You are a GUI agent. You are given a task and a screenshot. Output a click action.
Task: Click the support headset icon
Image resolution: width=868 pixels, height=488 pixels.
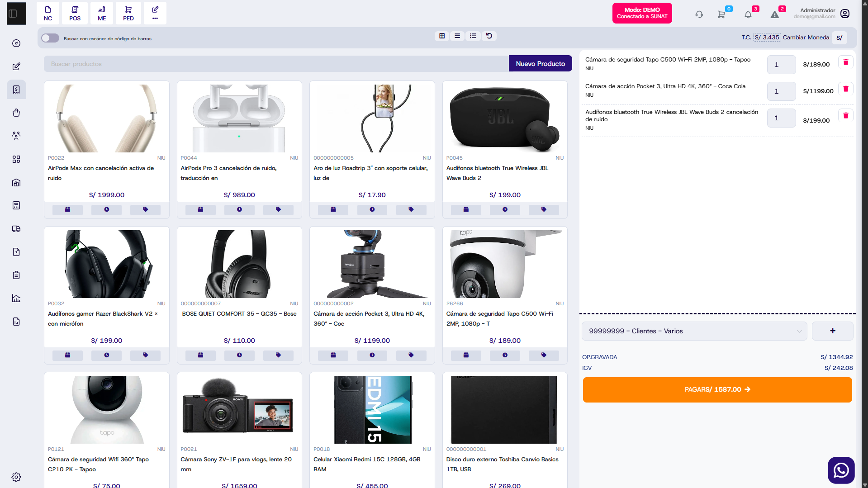[699, 14]
